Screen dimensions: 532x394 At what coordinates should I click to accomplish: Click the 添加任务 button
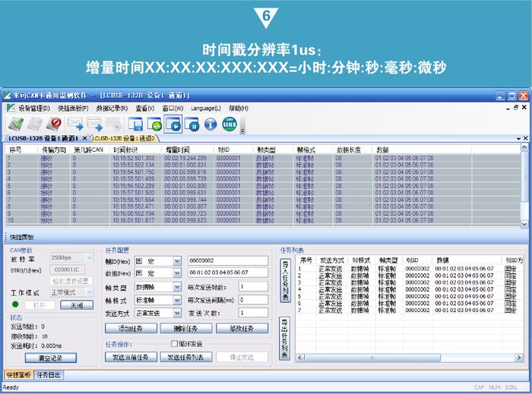tap(131, 328)
